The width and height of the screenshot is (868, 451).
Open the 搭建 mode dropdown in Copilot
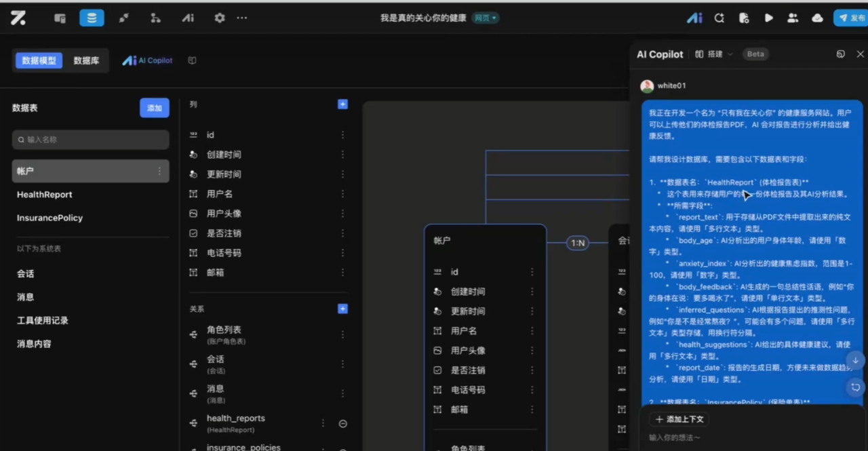tap(714, 54)
